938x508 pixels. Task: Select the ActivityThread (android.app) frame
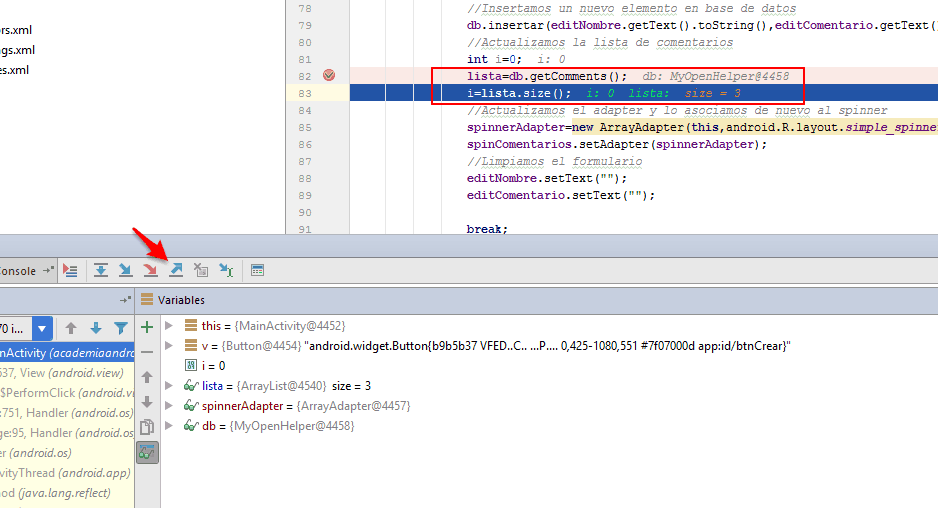[x=67, y=473]
